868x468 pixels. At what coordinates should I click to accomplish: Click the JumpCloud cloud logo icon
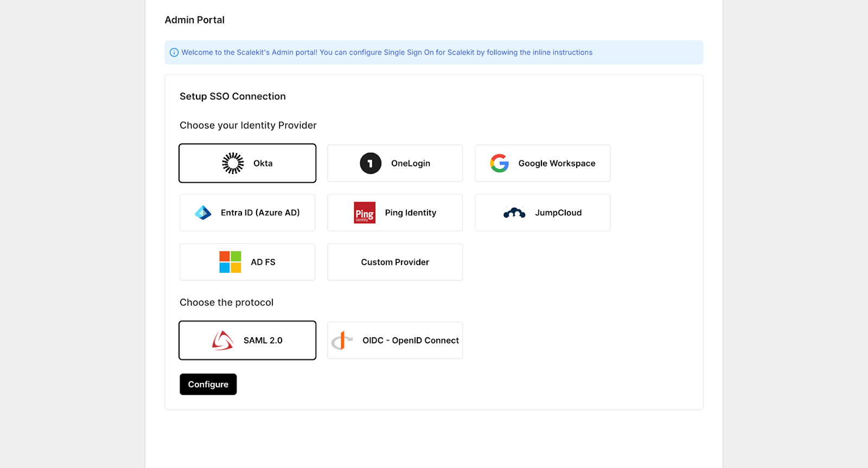coord(514,213)
